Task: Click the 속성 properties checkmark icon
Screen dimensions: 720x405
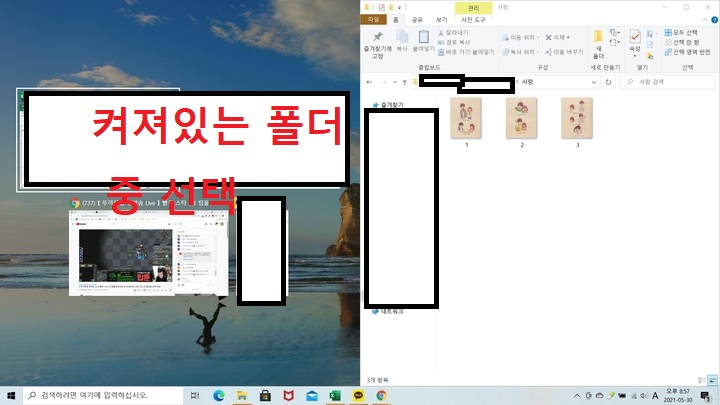Action: 635,36
